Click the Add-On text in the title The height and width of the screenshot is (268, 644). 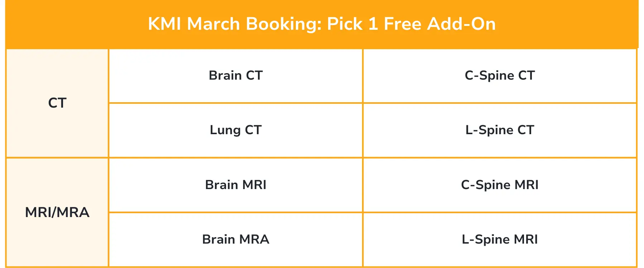click(461, 24)
